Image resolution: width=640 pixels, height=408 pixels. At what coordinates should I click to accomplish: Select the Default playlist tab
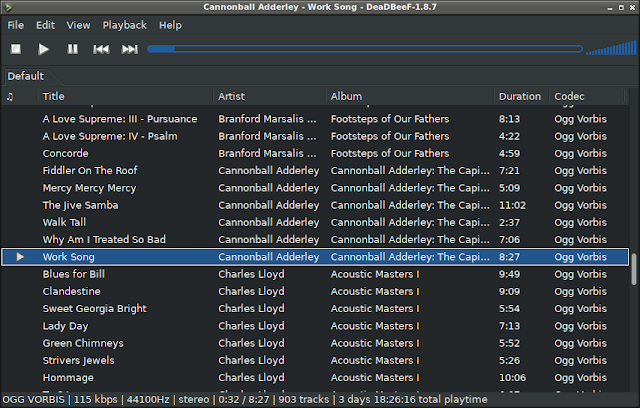26,76
